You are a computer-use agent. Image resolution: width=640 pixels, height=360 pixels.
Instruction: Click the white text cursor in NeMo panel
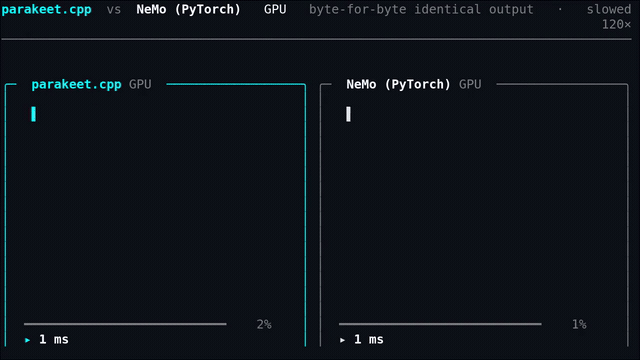click(x=349, y=114)
